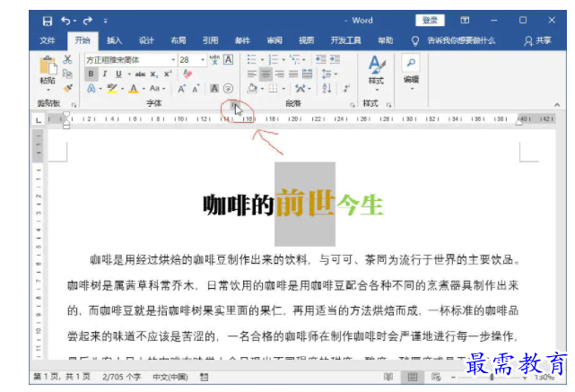
Task: Open the borders dropdown arrow
Action: [x=283, y=89]
